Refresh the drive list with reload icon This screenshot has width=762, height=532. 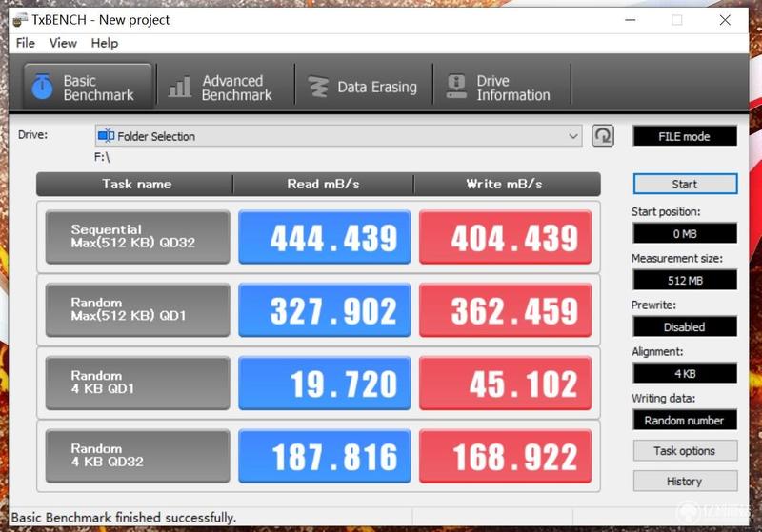click(603, 135)
